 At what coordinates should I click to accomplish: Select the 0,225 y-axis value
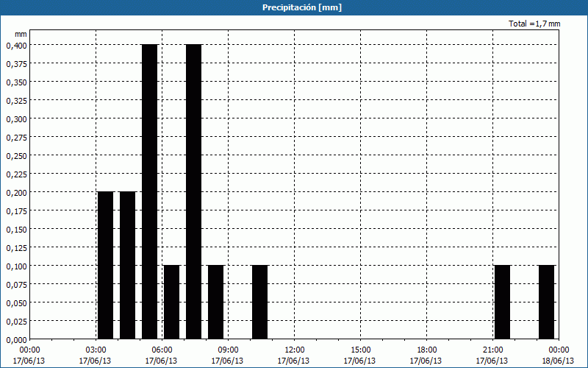[16, 174]
